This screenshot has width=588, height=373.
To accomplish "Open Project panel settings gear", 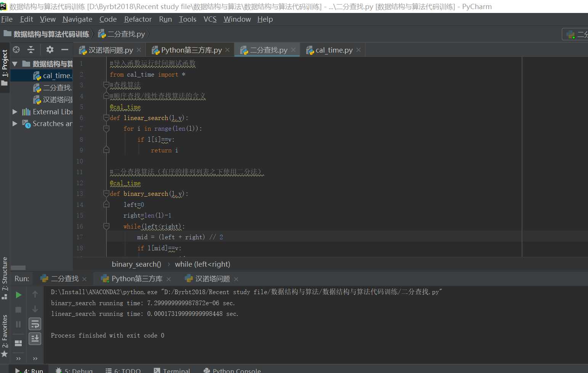I will coord(50,50).
